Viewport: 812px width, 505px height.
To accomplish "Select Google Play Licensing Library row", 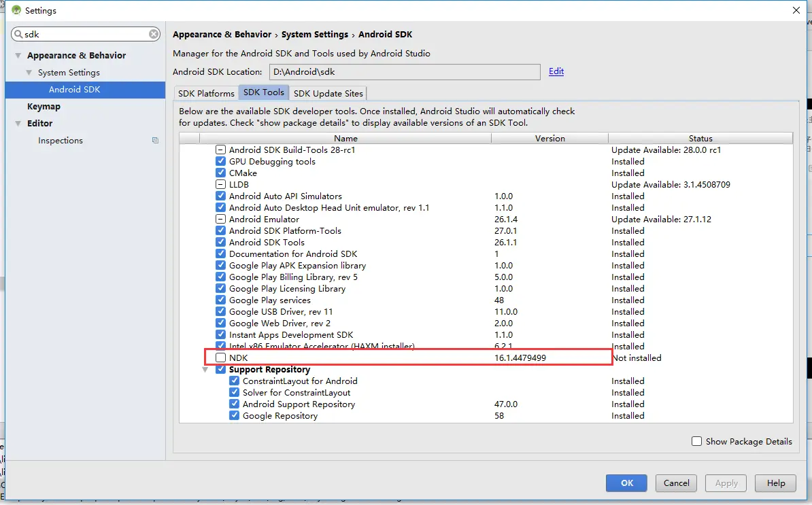I will [287, 288].
